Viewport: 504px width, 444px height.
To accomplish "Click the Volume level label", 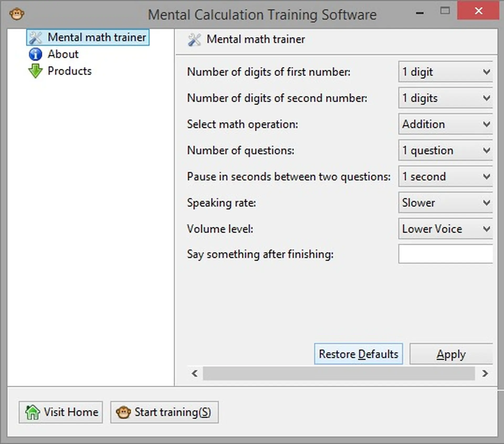I will pyautogui.click(x=220, y=229).
